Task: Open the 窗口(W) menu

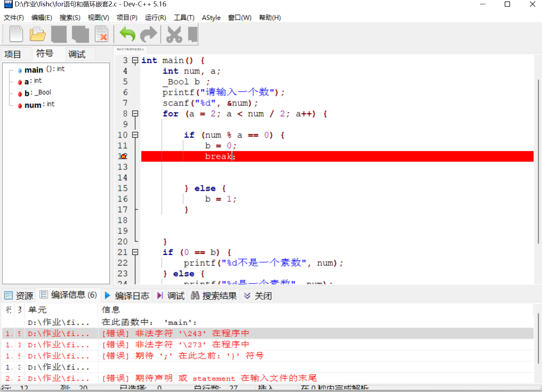Action: click(x=240, y=17)
